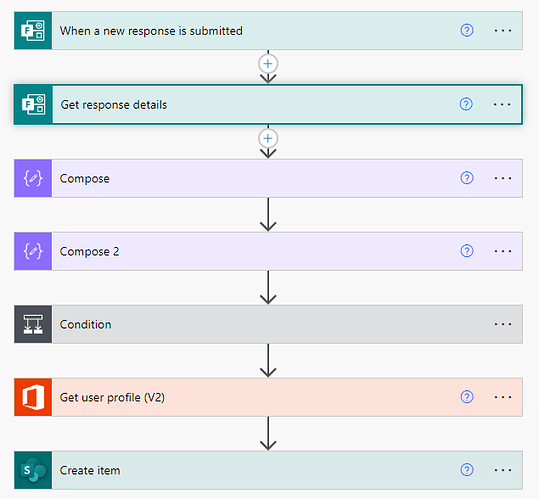The image size is (539, 499).
Task: Click the Condition branching icon
Action: 33,324
